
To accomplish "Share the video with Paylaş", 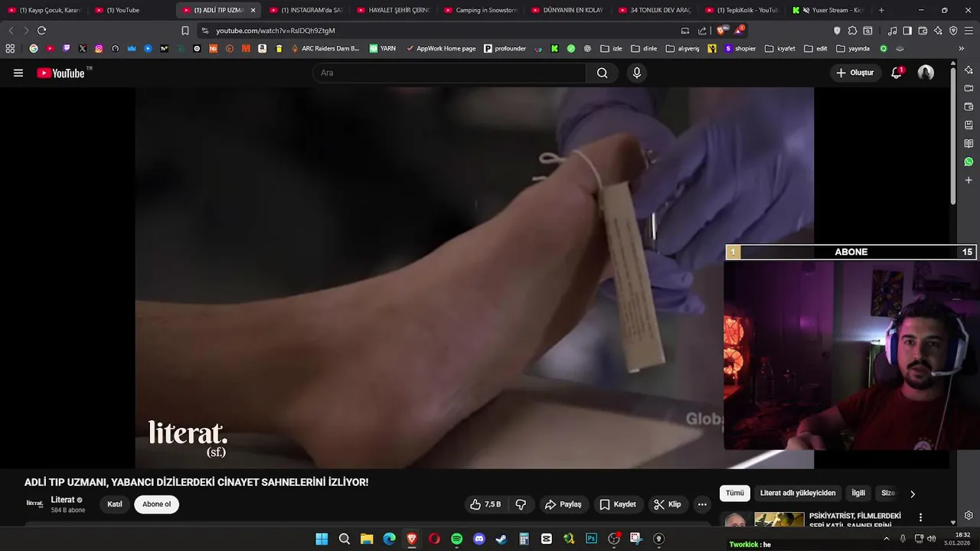I will [x=563, y=504].
